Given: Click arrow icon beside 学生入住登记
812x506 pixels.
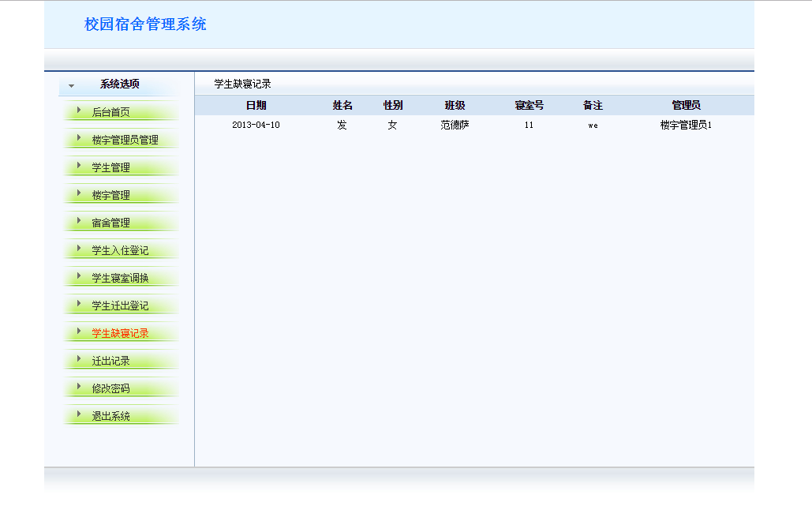Looking at the screenshot, I should tap(79, 248).
